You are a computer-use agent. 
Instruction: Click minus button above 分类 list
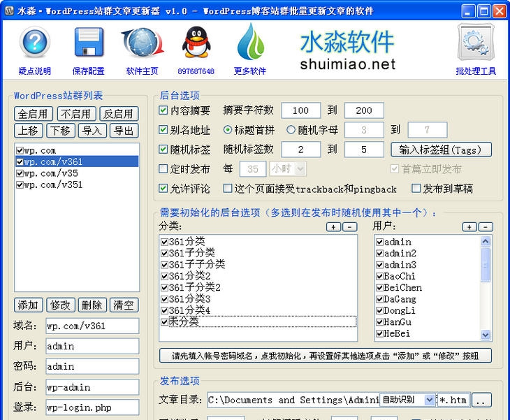coord(349,226)
